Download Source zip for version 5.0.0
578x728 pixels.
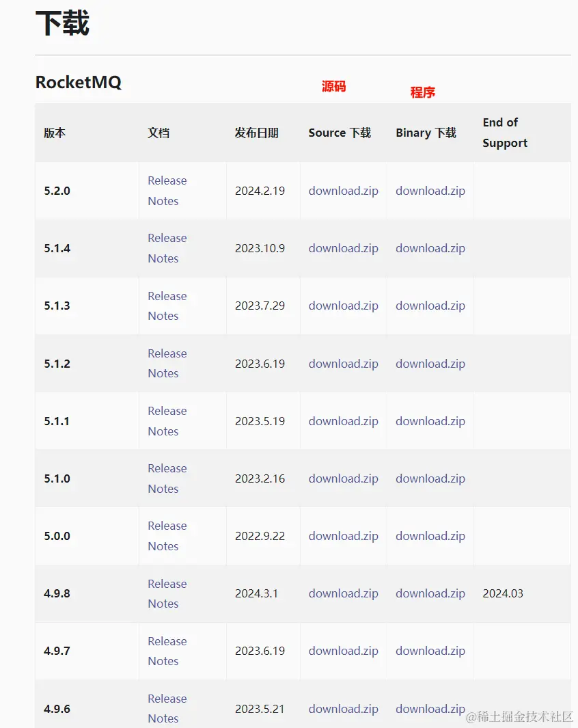[343, 536]
